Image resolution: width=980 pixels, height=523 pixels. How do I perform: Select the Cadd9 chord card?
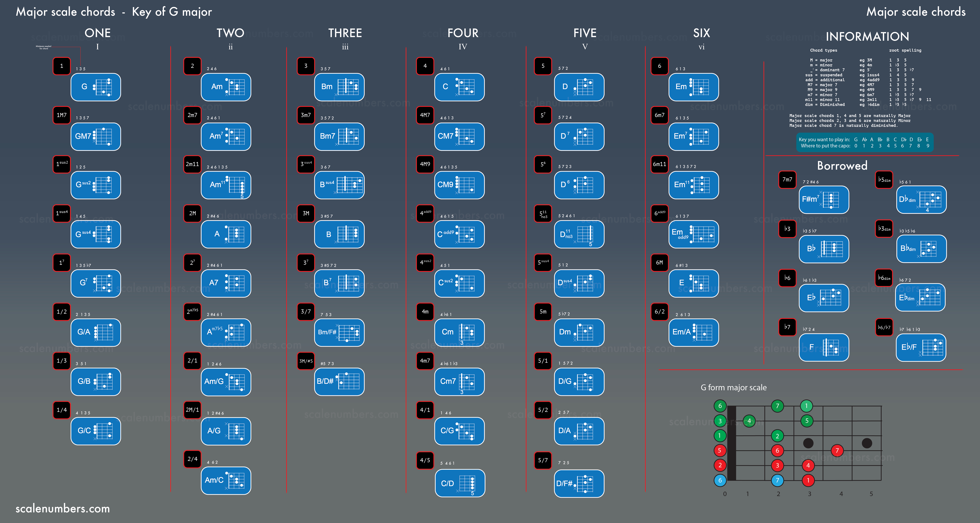460,234
